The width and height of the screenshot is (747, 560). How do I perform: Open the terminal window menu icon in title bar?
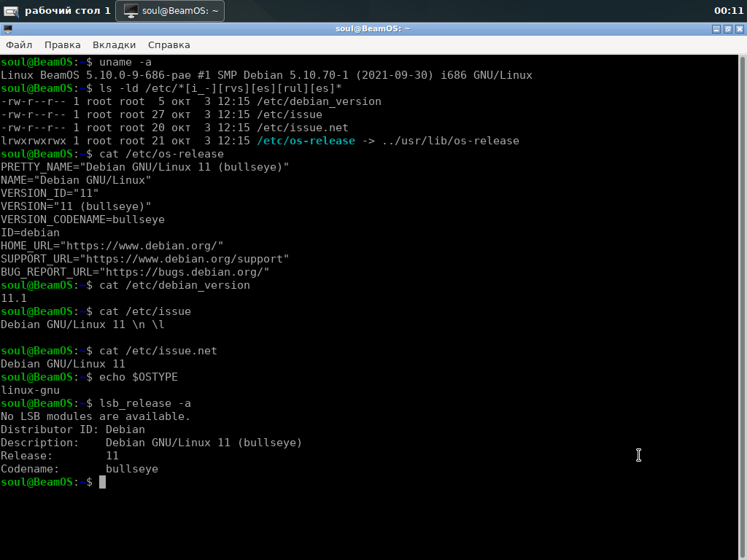coord(7,29)
